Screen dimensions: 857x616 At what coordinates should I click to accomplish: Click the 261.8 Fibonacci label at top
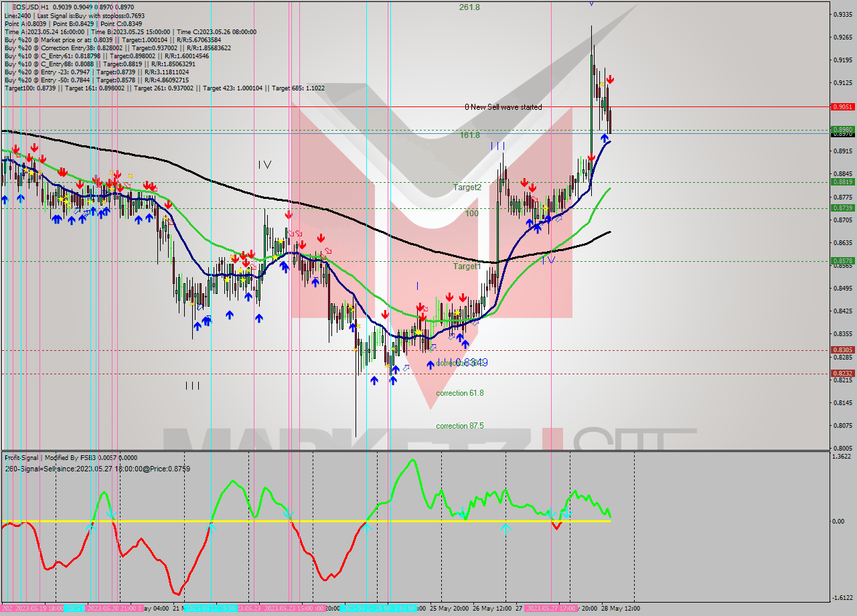[x=469, y=7]
